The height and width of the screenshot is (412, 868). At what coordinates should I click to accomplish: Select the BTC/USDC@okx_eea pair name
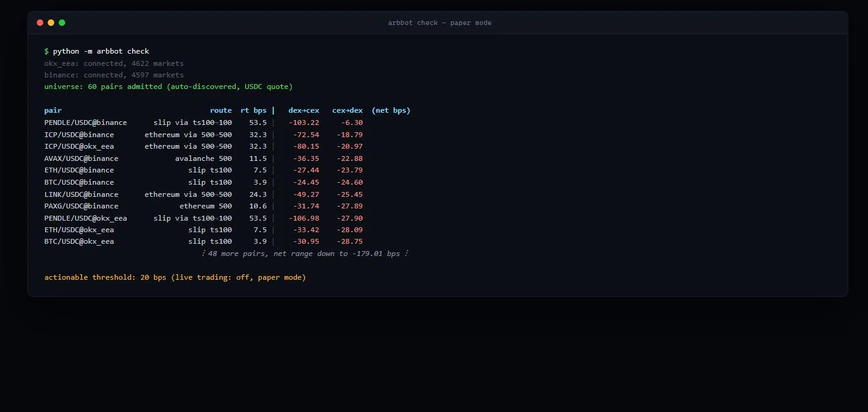pos(79,242)
